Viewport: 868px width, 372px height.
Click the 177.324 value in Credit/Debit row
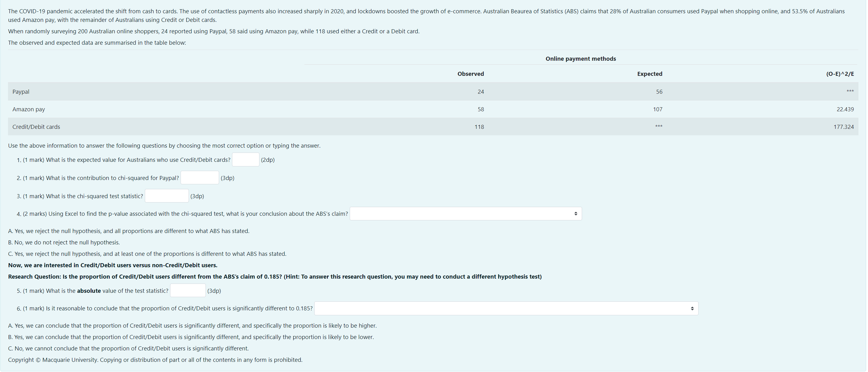pyautogui.click(x=843, y=127)
